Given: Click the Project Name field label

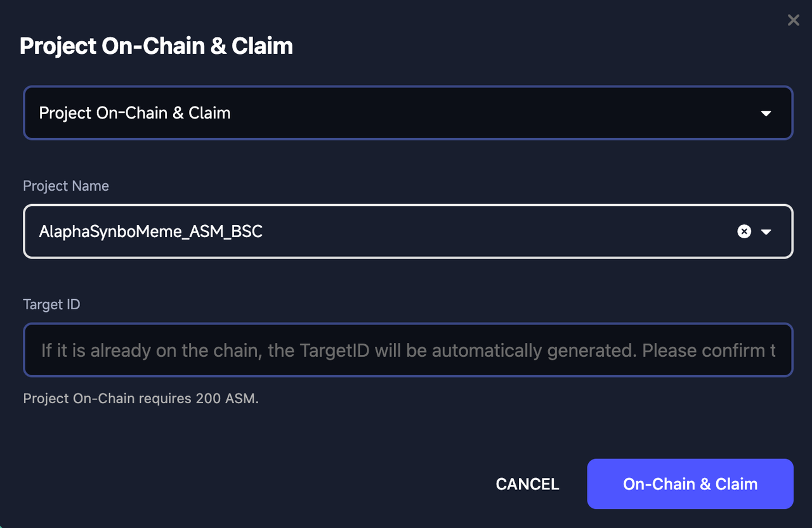Looking at the screenshot, I should coord(66,186).
